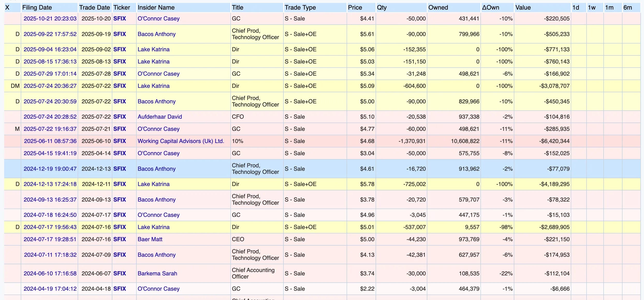Image resolution: width=644 pixels, height=300 pixels.
Task: Open the 2025-09-22 17:57:52 filing link
Action: coord(50,34)
